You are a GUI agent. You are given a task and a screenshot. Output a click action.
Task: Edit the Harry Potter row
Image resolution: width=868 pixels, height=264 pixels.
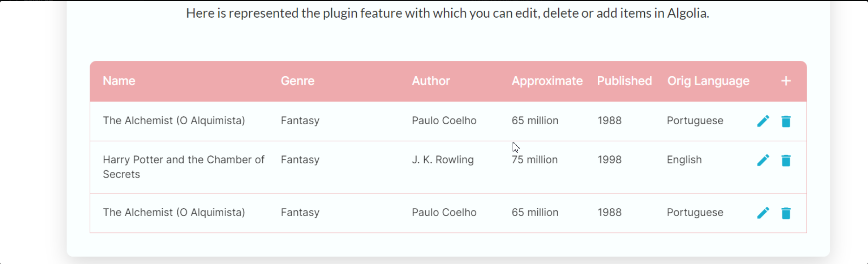tap(763, 160)
